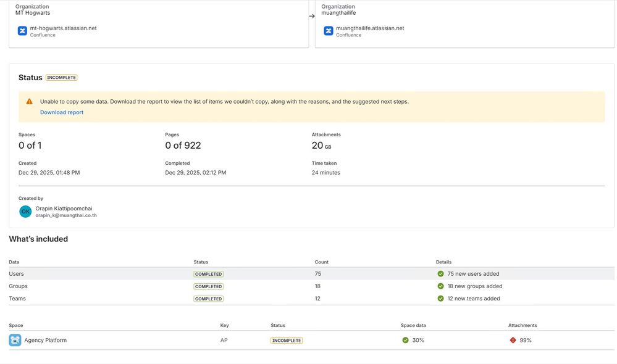Screen dimensions: 617x364
Task: Download the migration report
Action: (x=62, y=112)
